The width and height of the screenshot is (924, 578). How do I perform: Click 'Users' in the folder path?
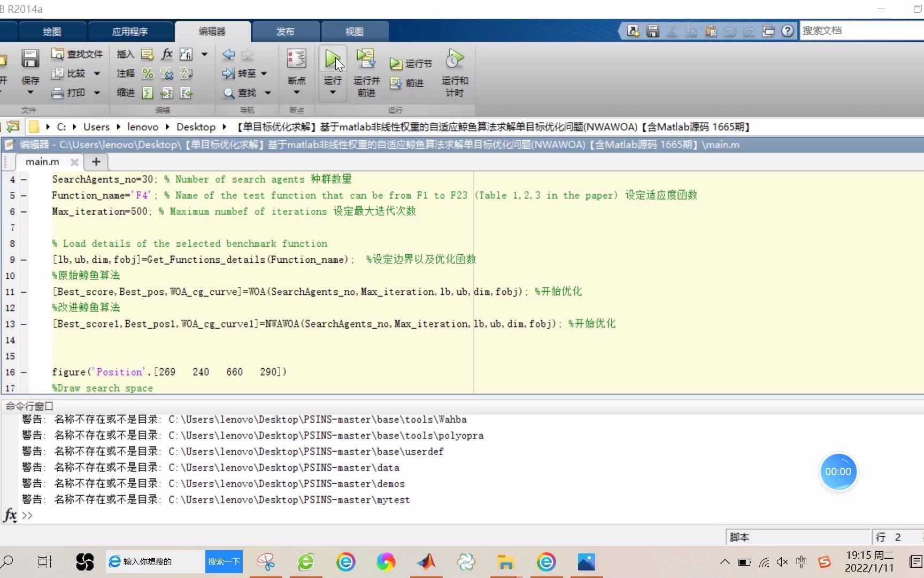point(96,127)
